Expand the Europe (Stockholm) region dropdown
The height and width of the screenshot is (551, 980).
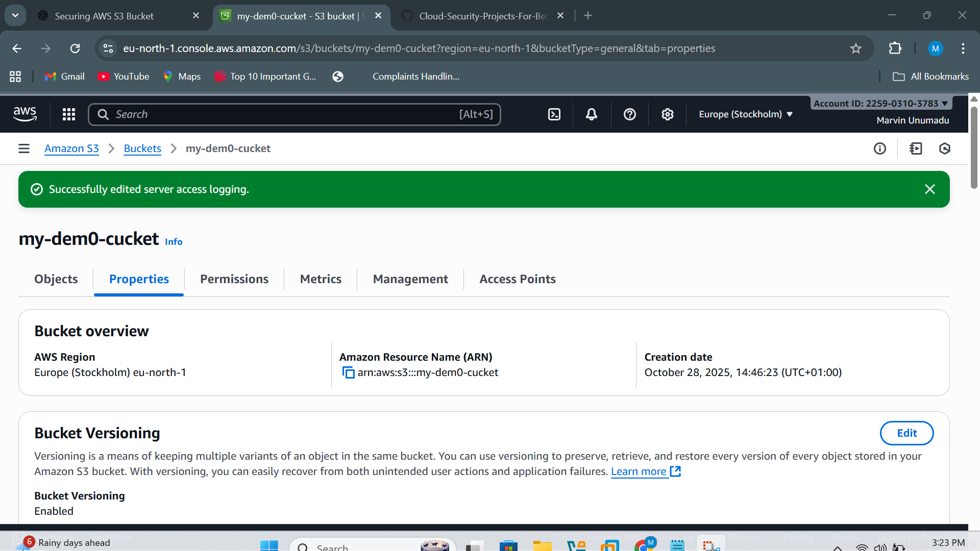click(746, 114)
